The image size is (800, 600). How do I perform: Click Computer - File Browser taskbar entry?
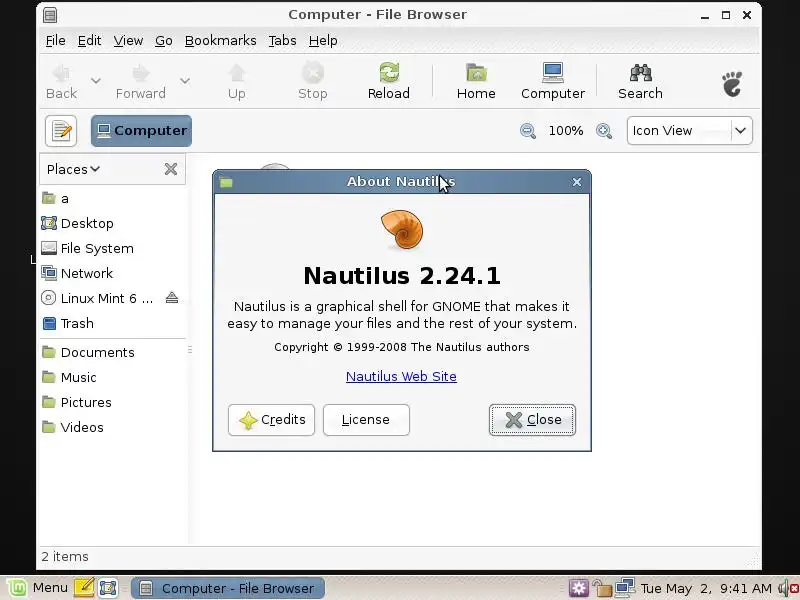[x=228, y=588]
